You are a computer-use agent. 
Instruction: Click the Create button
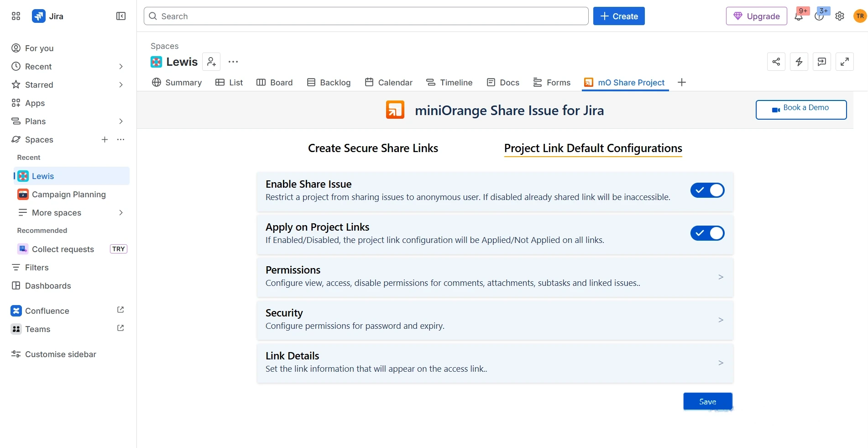click(x=619, y=16)
